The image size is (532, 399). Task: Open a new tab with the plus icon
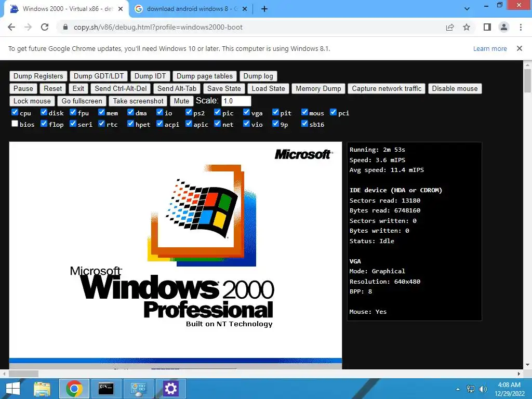point(264,9)
